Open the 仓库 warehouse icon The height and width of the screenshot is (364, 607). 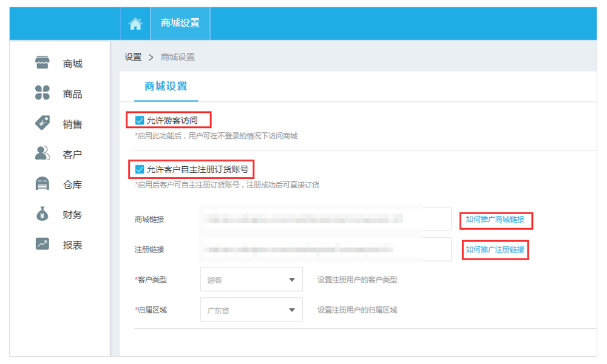tap(42, 184)
